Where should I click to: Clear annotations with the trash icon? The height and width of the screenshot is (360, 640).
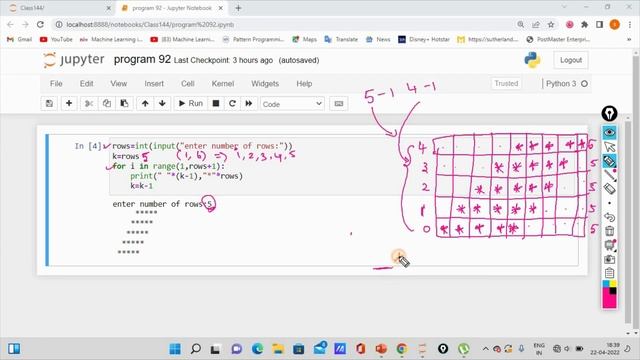point(609,231)
